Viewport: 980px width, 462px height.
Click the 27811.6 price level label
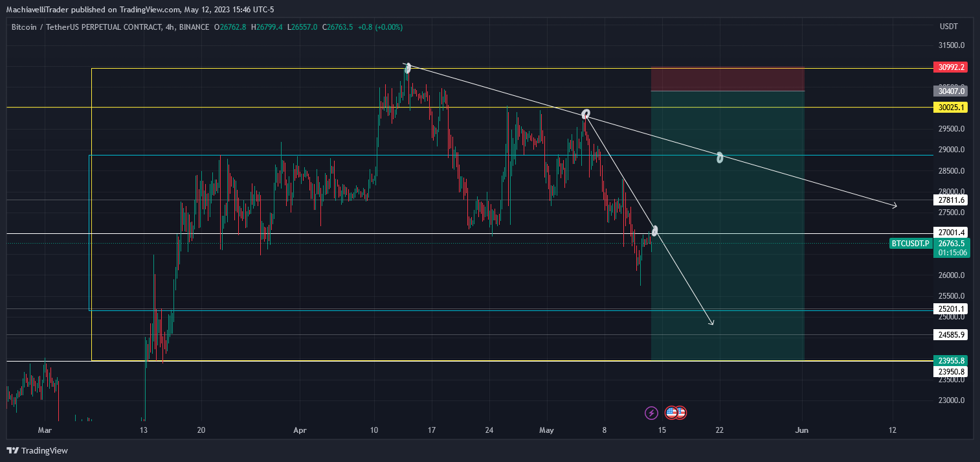pyautogui.click(x=951, y=200)
